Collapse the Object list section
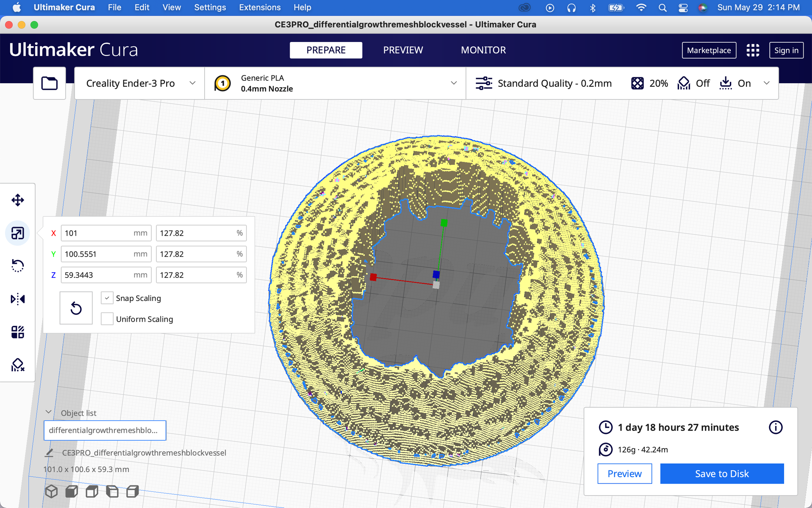The height and width of the screenshot is (508, 812). click(x=49, y=412)
